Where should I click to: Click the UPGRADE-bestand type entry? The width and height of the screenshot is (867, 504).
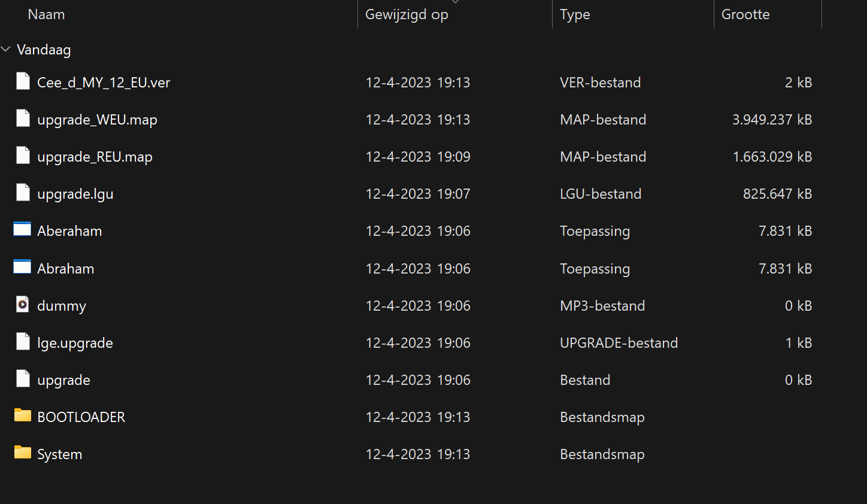[619, 343]
